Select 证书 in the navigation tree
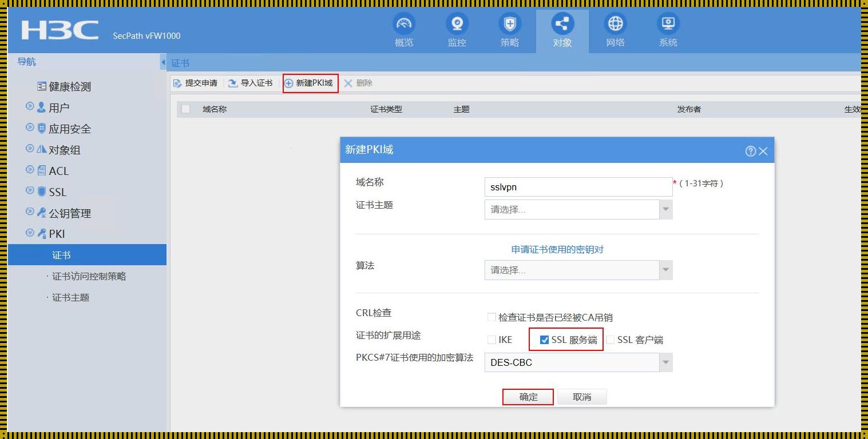The image size is (868, 439). [x=87, y=255]
